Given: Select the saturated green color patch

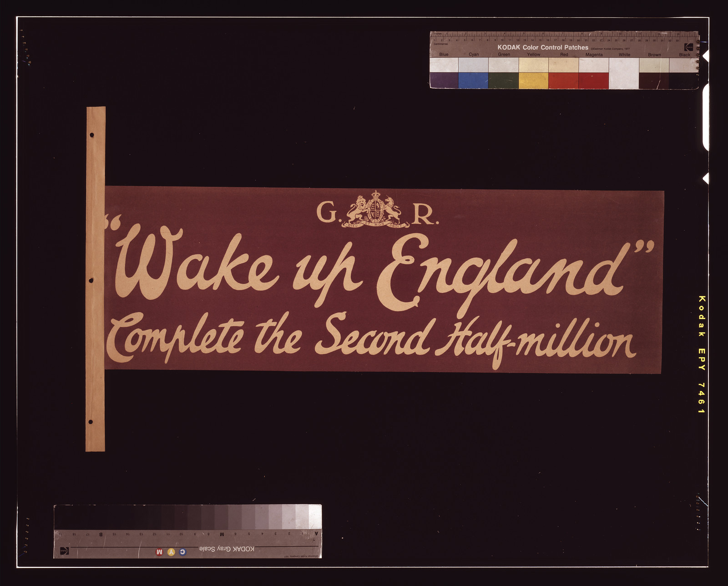Looking at the screenshot, I should (x=503, y=80).
